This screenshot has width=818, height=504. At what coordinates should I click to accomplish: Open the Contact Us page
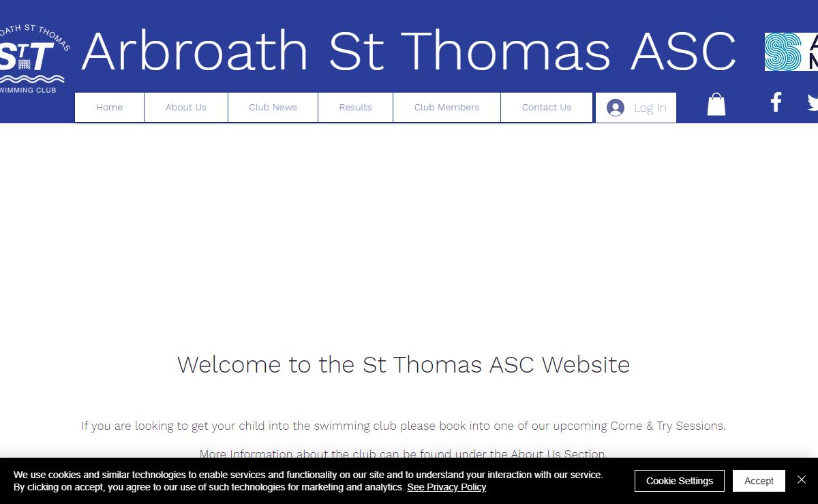[x=547, y=108]
